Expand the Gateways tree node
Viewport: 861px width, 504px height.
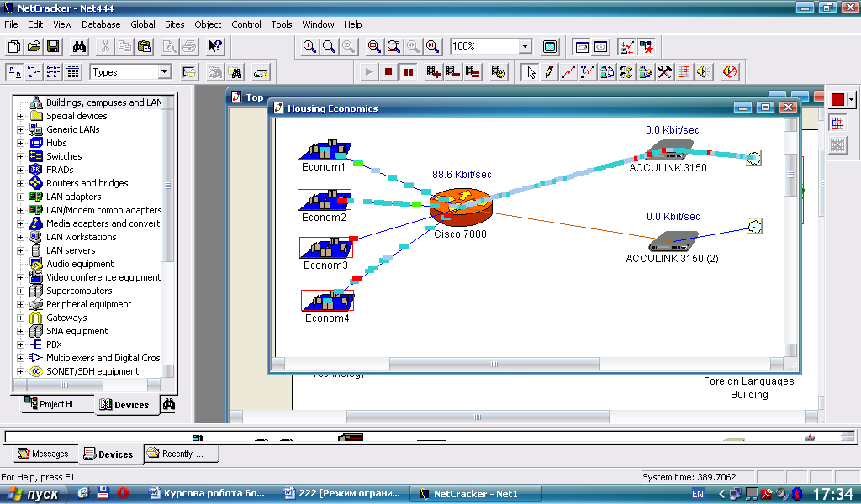(20, 318)
